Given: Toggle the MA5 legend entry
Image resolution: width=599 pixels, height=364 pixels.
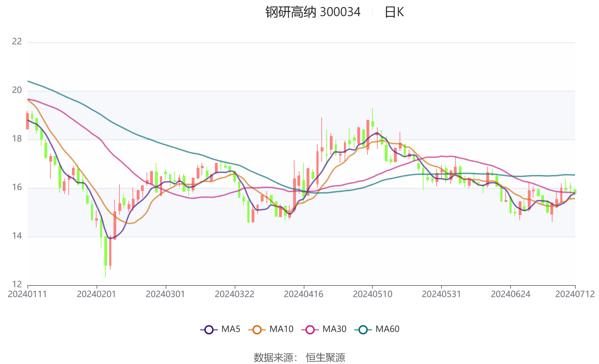Looking at the screenshot, I should [220, 329].
